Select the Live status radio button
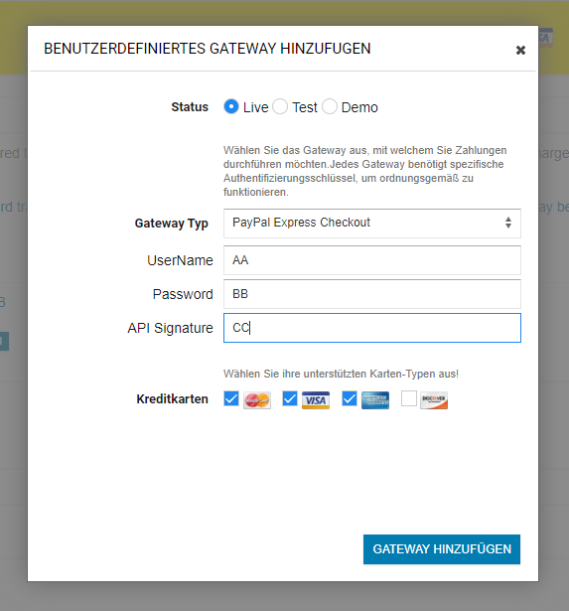The image size is (569, 611). tap(231, 106)
